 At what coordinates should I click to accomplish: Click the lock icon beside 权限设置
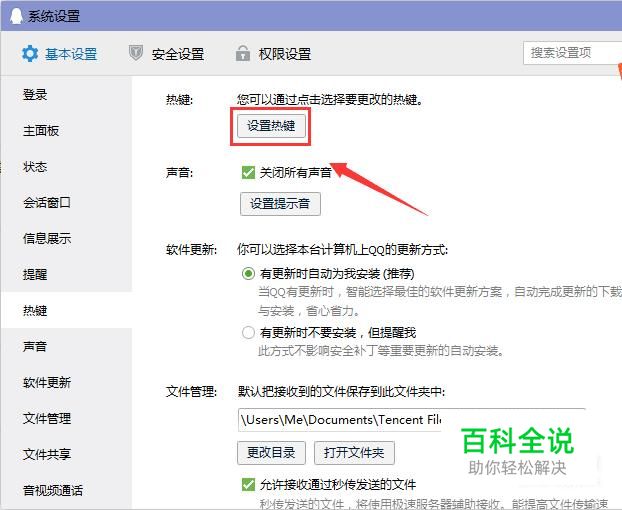tap(243, 53)
